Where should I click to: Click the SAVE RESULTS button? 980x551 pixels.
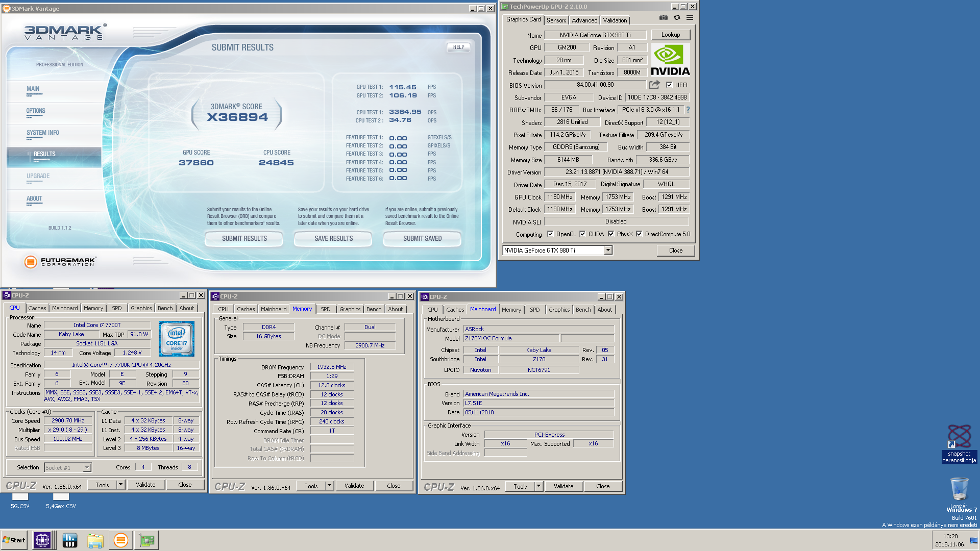click(x=334, y=238)
